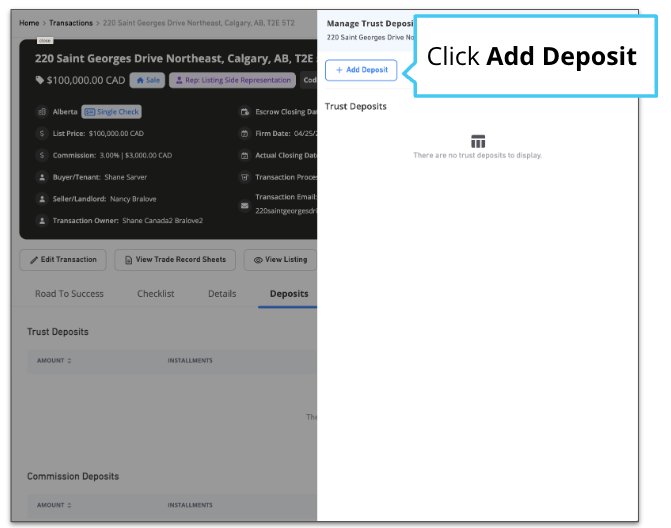
Task: Click the price tag icon
Action: click(40, 80)
